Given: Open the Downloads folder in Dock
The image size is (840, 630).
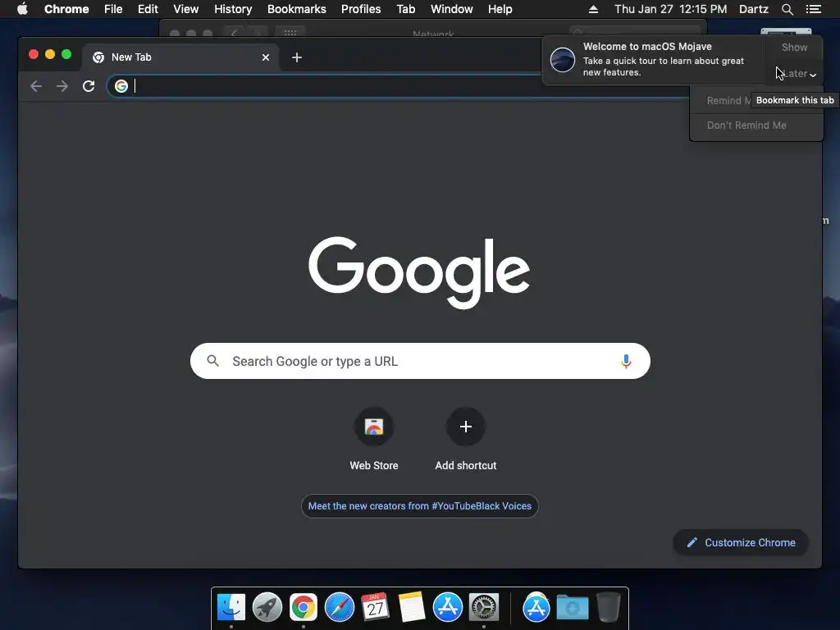Looking at the screenshot, I should (572, 607).
